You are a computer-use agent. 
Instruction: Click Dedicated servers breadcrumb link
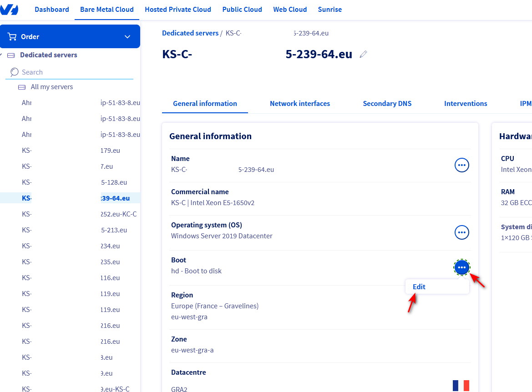190,33
